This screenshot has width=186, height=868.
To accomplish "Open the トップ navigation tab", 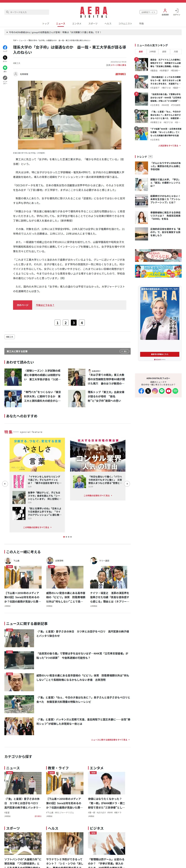I will [x=46, y=24].
